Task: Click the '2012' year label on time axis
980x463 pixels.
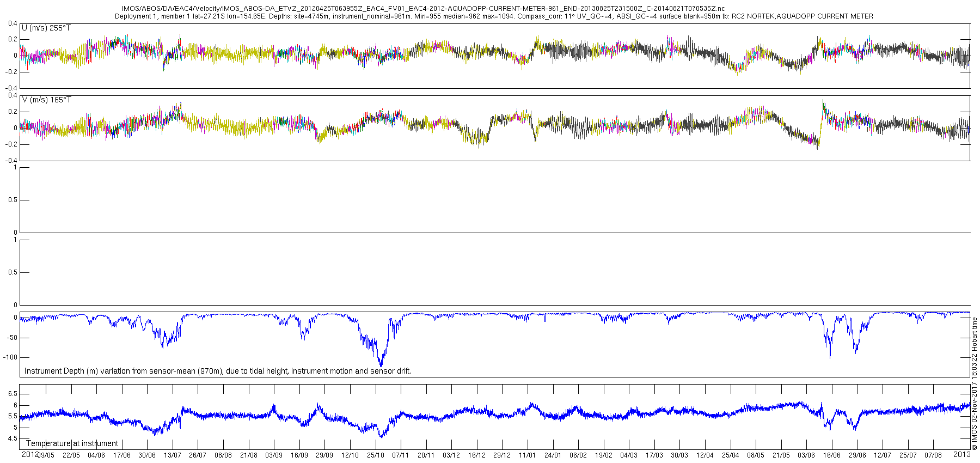Action: coord(29,454)
